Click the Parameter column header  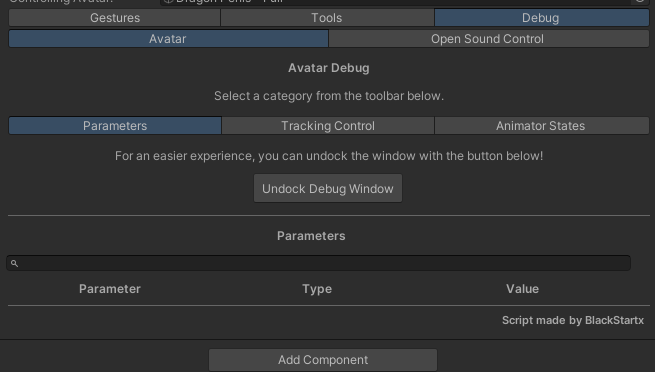tap(110, 289)
